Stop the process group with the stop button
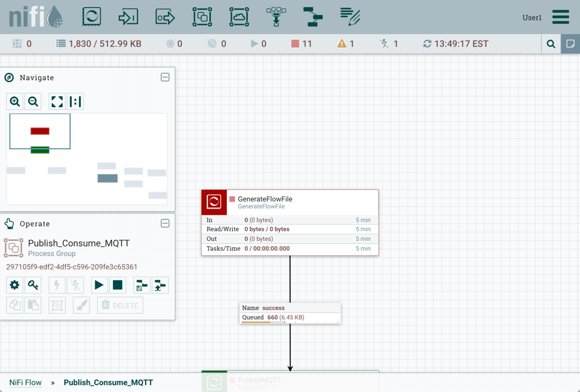Viewport: 580px width, 392px height. coord(118,285)
